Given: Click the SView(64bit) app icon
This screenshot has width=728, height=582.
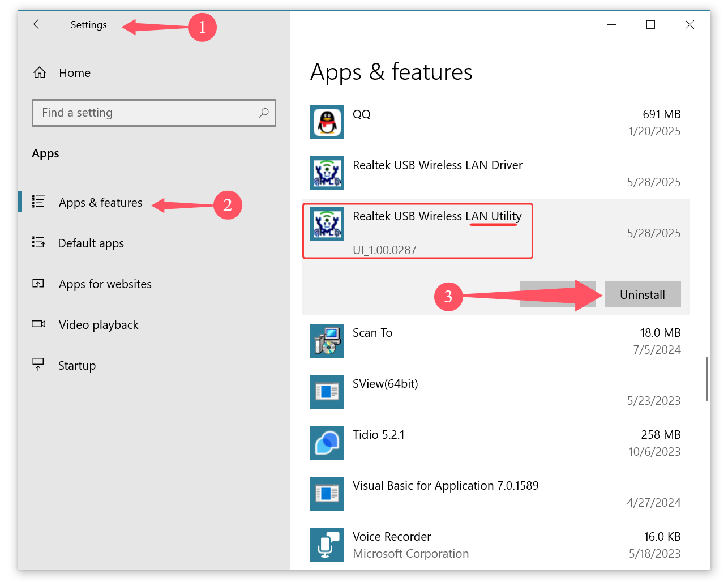Looking at the screenshot, I should [x=327, y=392].
